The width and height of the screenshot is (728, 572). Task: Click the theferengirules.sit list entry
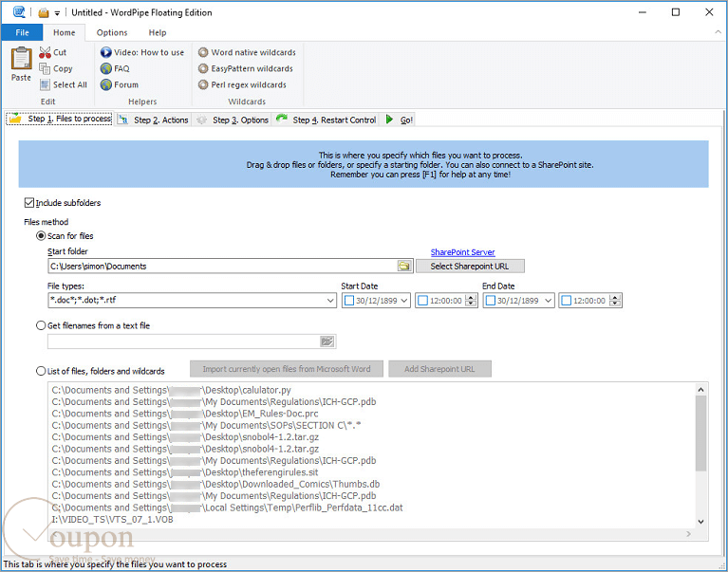[x=185, y=472]
